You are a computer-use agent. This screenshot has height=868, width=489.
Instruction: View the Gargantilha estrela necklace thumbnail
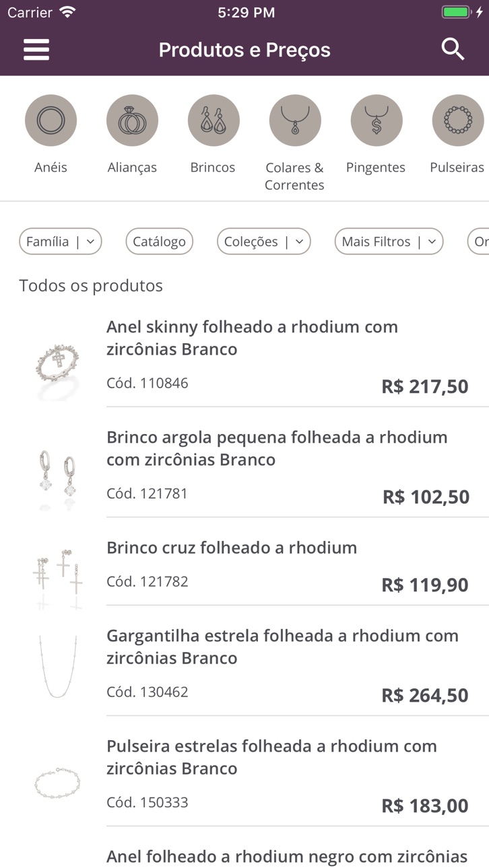[x=58, y=666]
